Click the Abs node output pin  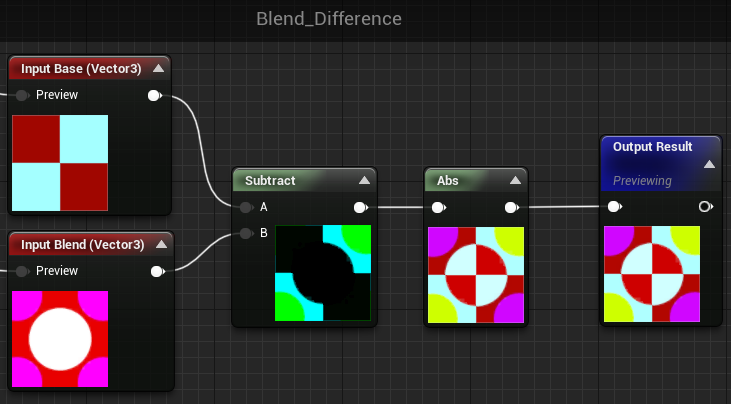(x=511, y=207)
